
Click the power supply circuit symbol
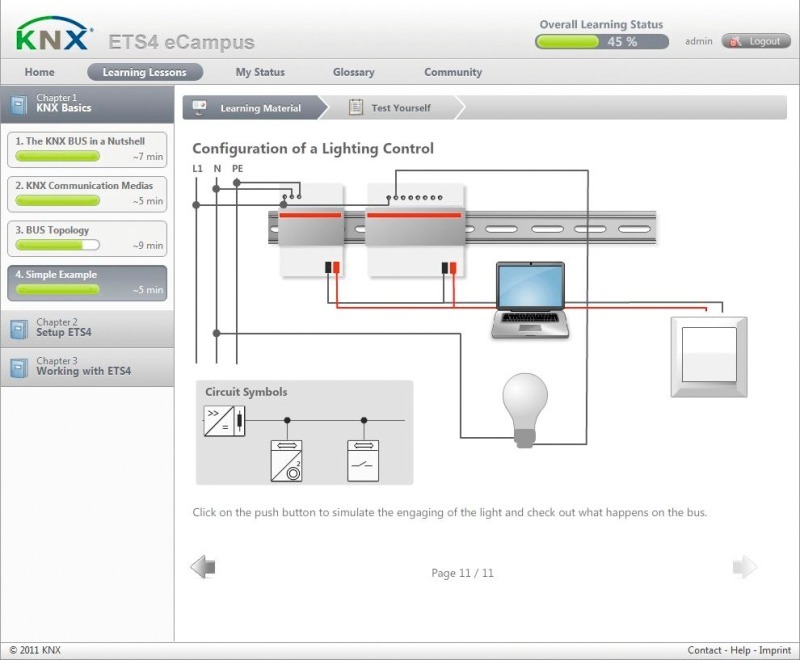tap(224, 421)
